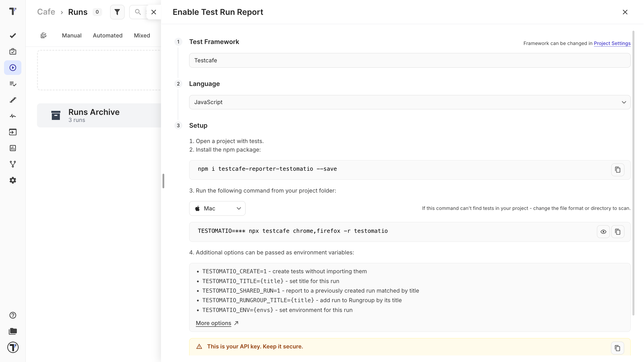Click the TESTOMATIO_RUNGROUP_TITLE={title} option line

(x=302, y=300)
